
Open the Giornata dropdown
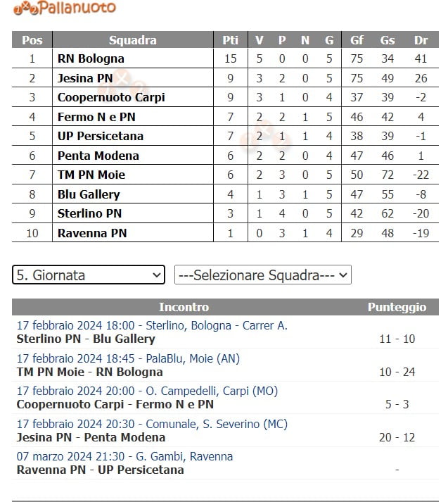89,275
